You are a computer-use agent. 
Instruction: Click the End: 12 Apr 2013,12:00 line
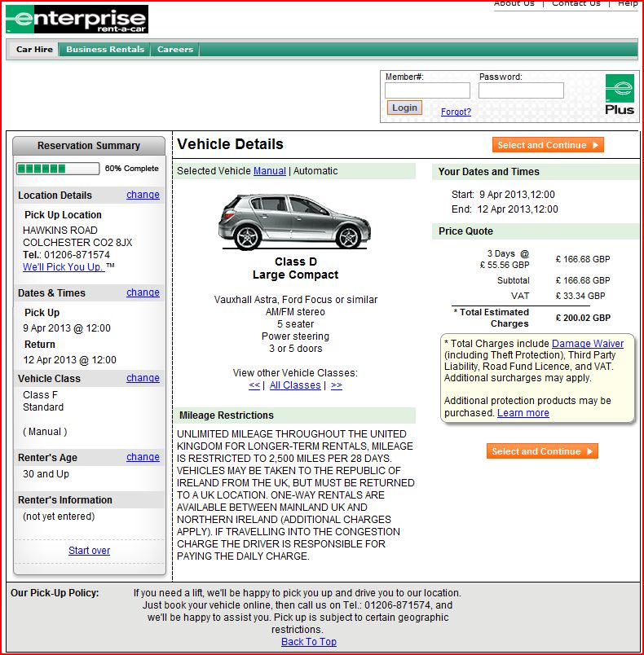tap(505, 209)
